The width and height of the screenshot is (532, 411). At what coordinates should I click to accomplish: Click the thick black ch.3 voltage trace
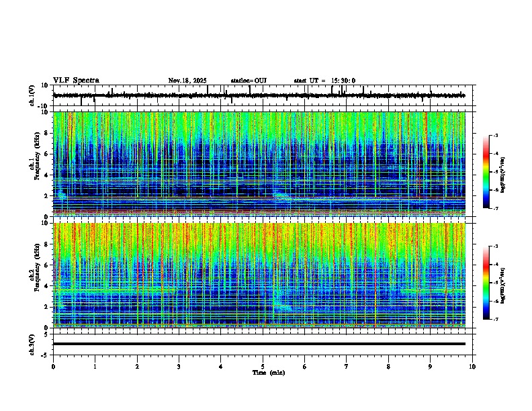[x=259, y=344]
